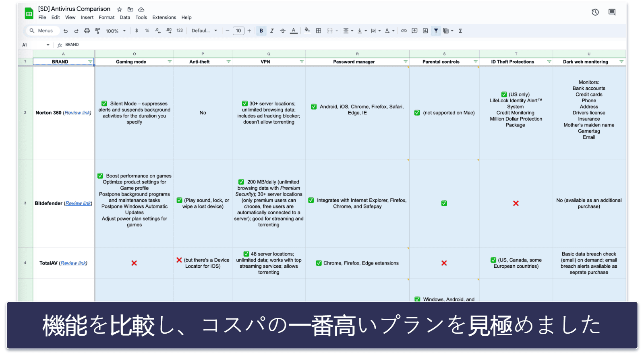
Task: Open the Google Sheets home icon
Action: (x=29, y=13)
